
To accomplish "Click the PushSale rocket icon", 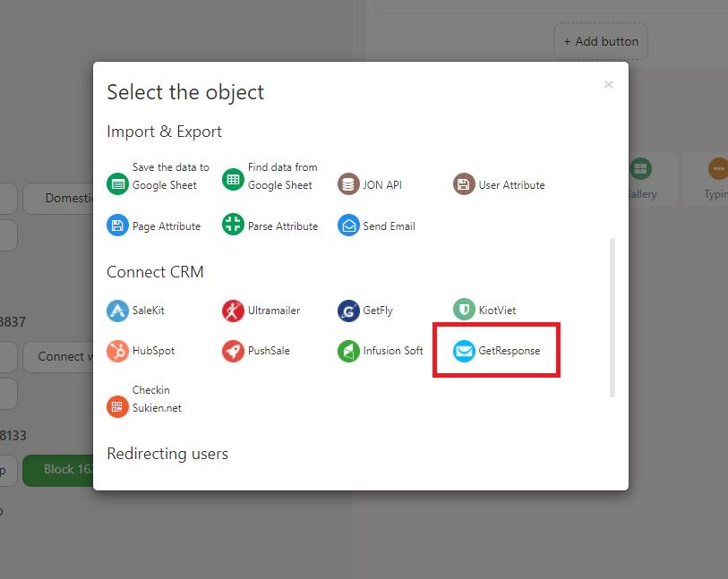I will pyautogui.click(x=233, y=351).
